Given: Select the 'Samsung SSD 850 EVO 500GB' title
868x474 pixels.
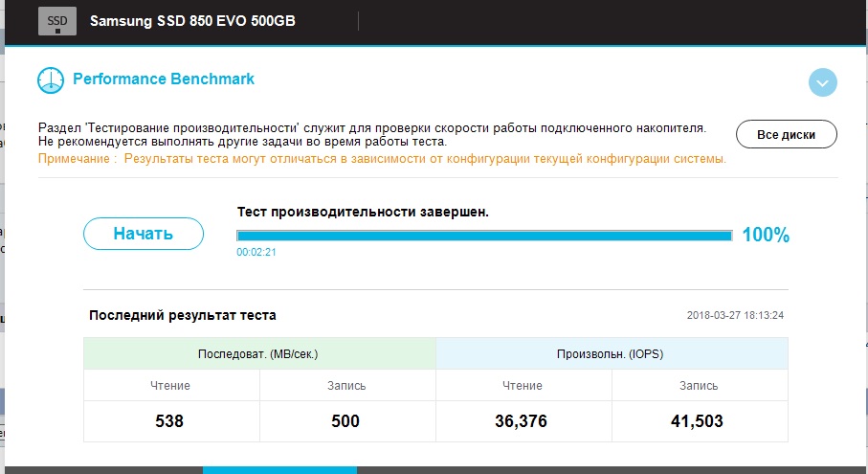Looking at the screenshot, I should [x=192, y=21].
